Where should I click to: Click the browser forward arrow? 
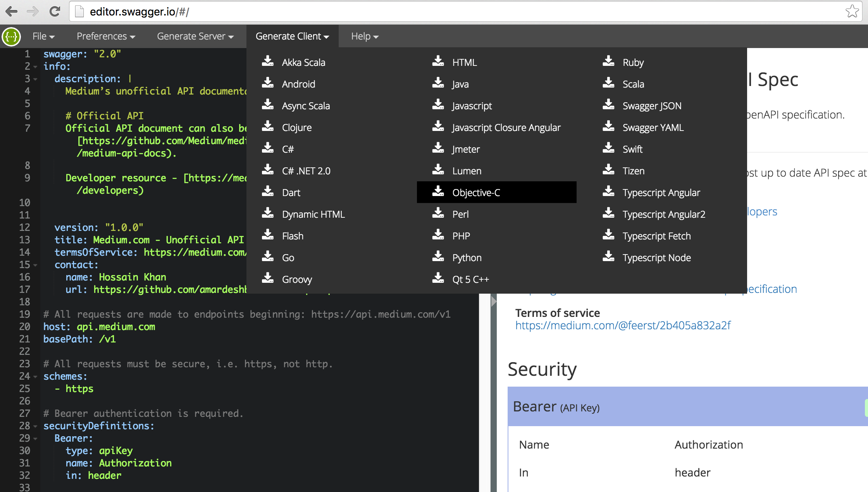[33, 12]
